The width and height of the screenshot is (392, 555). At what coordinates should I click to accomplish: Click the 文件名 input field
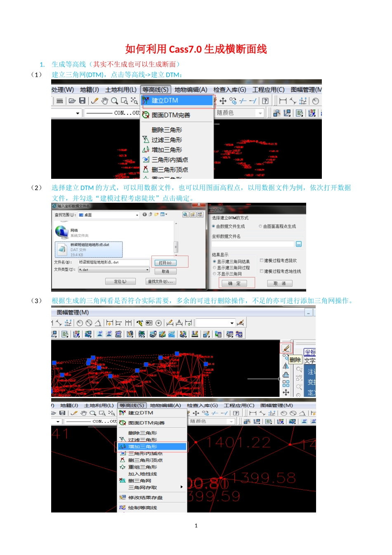click(x=113, y=262)
